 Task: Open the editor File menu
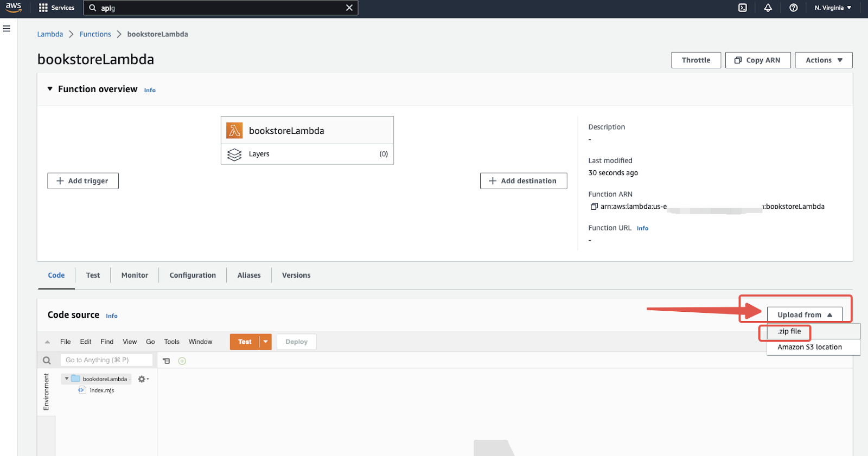click(x=65, y=342)
